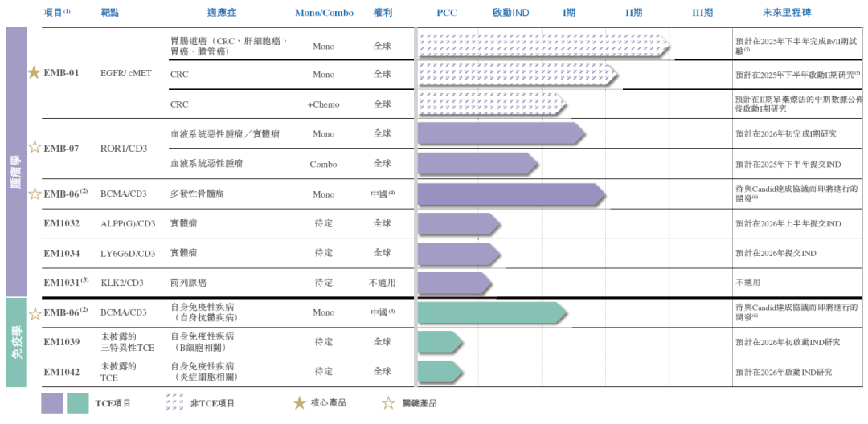Viewport: 868px width, 424px height.
Task: Click the 項目 column header
Action: 56,13
